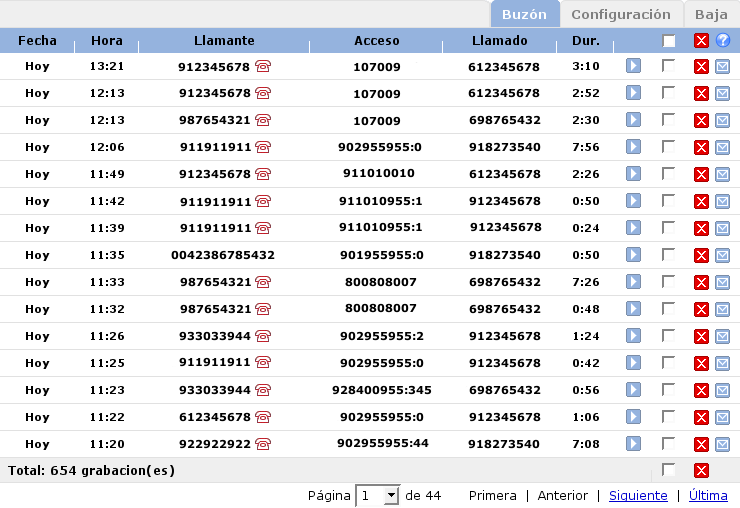Click the red X in the header row
Screen dimensions: 740x508
pos(701,41)
